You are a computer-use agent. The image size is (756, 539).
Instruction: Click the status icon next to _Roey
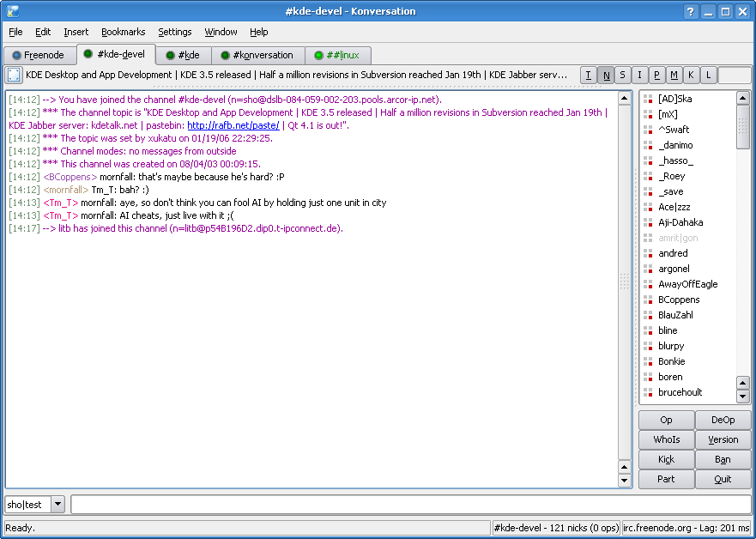click(x=648, y=176)
